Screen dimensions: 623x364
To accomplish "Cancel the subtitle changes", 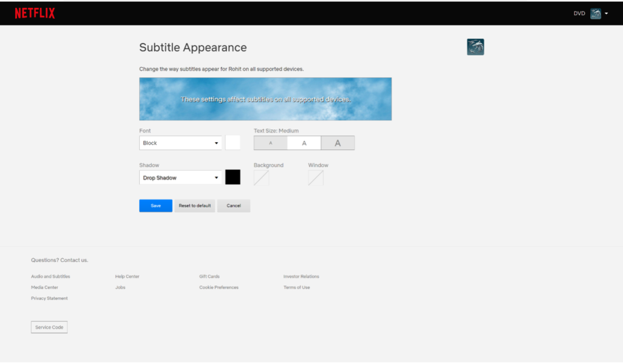I will [234, 205].
